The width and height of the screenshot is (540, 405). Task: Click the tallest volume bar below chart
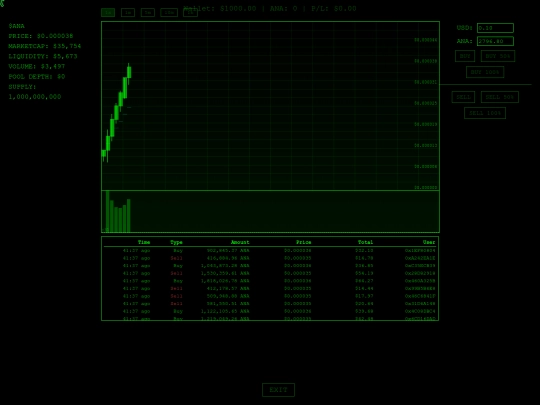[107, 211]
